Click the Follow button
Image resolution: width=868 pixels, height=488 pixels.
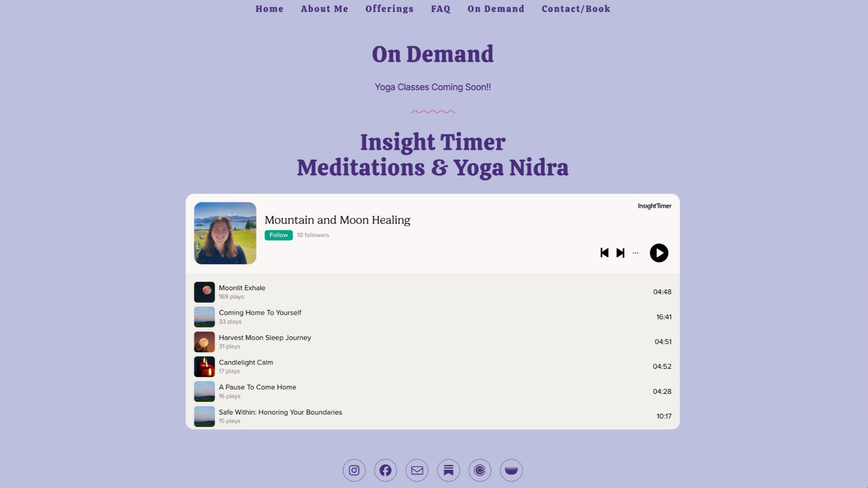(x=278, y=235)
